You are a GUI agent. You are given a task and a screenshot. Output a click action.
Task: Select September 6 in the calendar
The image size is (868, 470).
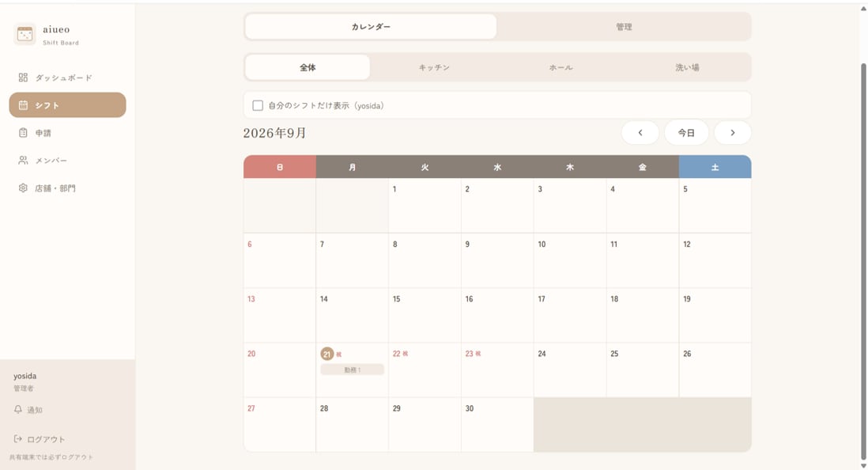(x=280, y=260)
